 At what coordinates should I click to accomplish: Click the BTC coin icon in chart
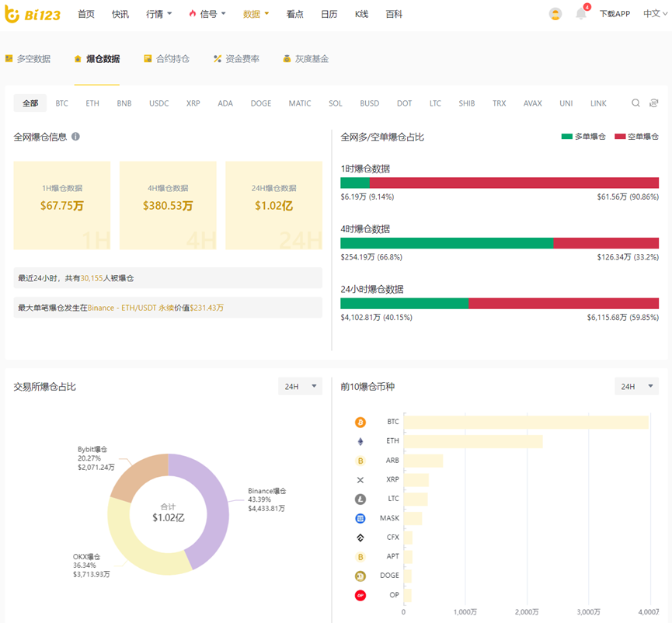point(360,422)
